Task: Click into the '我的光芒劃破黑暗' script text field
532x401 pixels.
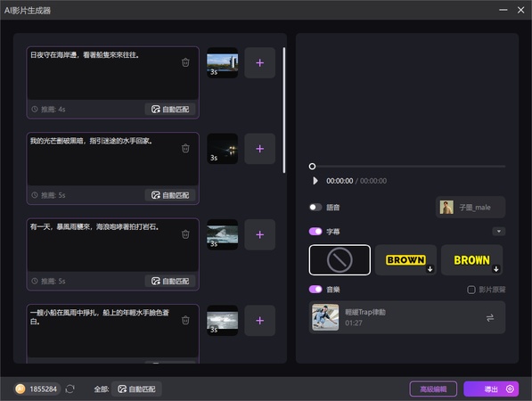Action: point(112,160)
